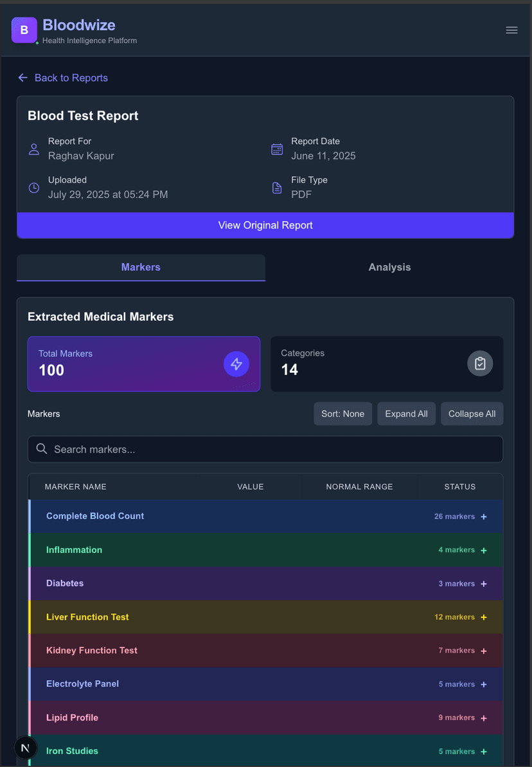Expand Kidney Function Test plus icon

pos(484,651)
